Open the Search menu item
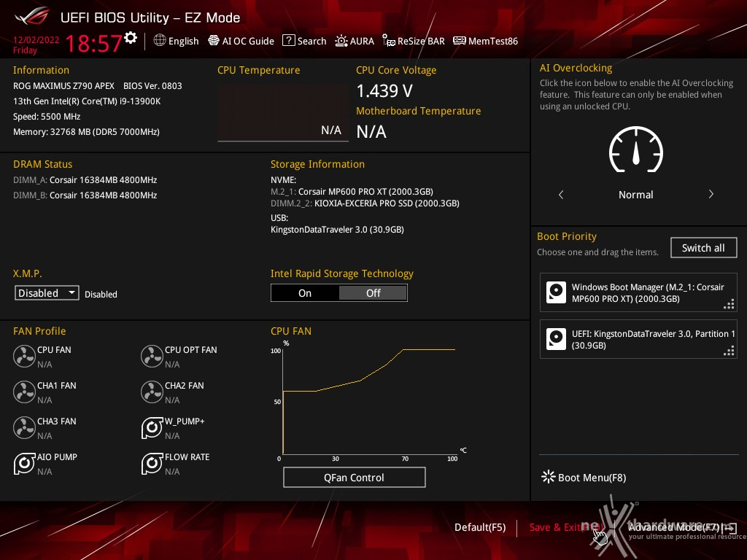The height and width of the screenshot is (560, 747). click(304, 41)
